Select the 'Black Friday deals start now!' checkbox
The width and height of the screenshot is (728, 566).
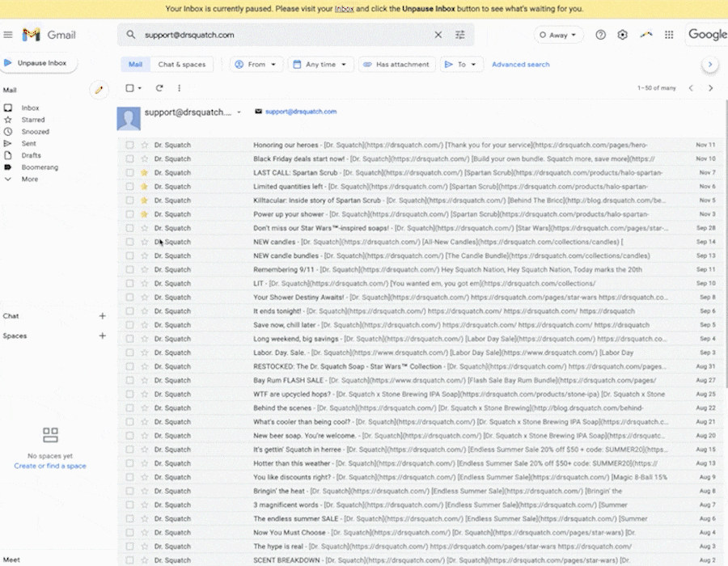129,158
